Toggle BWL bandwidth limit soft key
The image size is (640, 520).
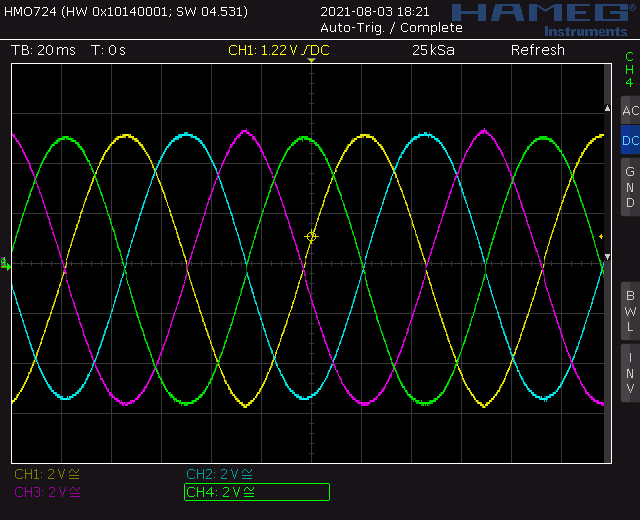(630, 311)
